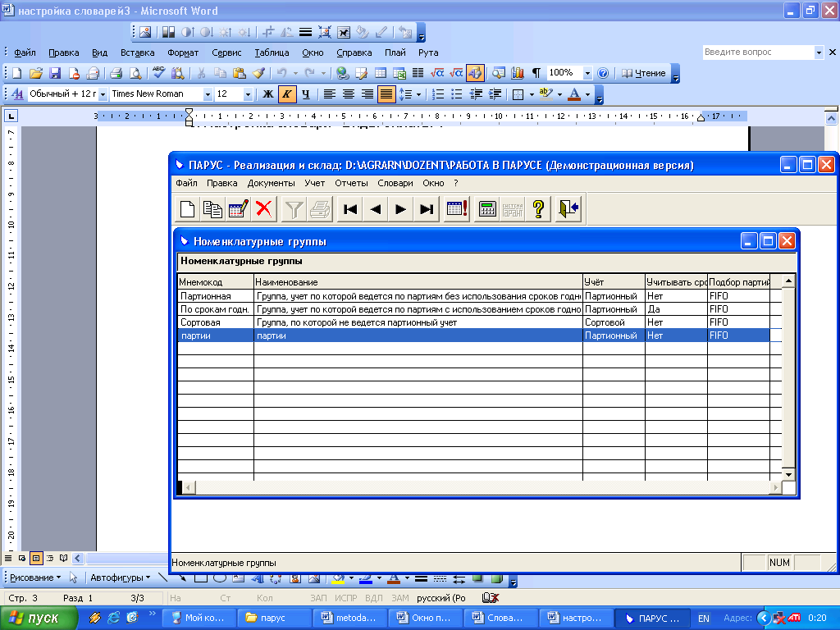Click the new record icon in PARUS toolbar

[187, 209]
